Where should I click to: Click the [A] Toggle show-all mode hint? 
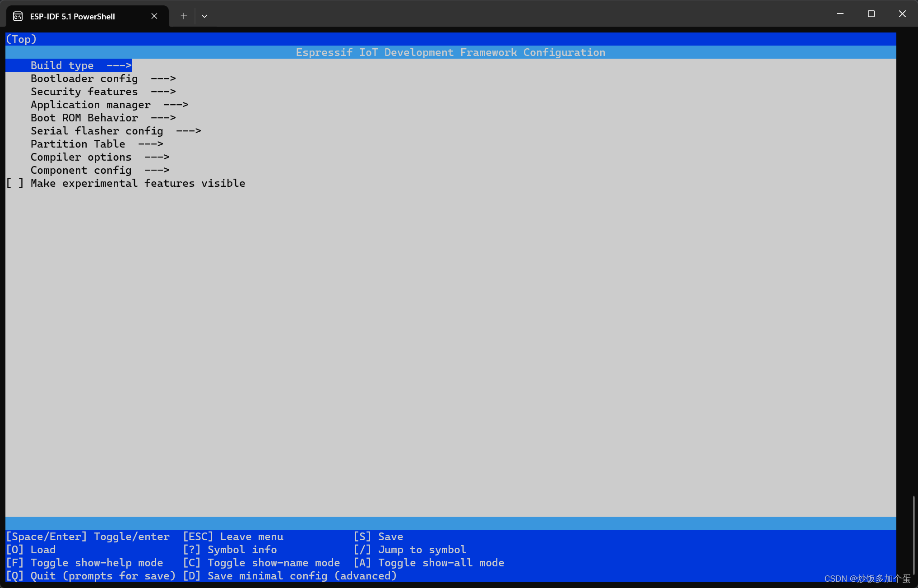point(429,563)
